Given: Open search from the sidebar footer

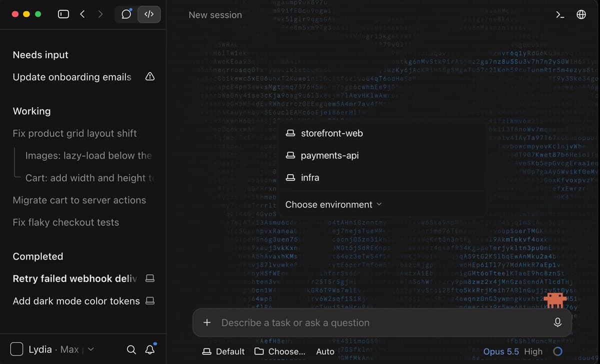Looking at the screenshot, I should pyautogui.click(x=131, y=349).
